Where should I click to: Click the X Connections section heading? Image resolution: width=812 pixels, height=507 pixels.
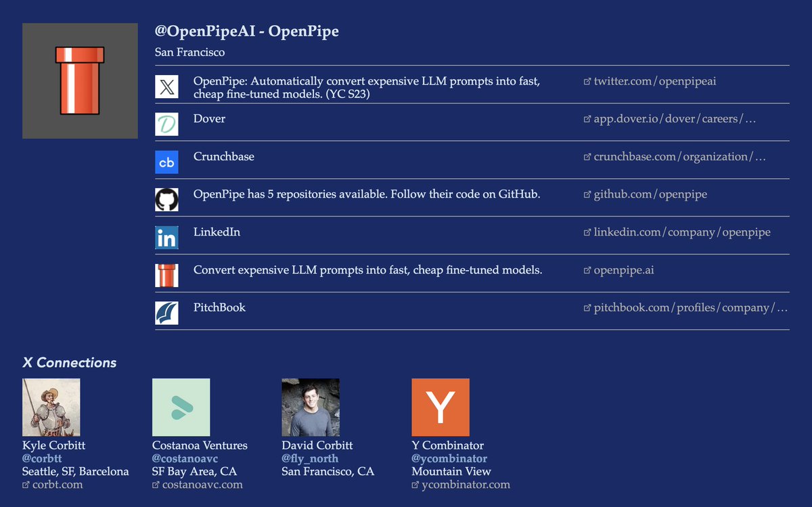70,363
